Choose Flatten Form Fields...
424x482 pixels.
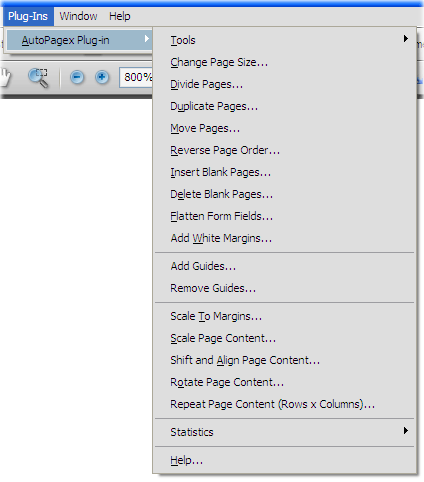click(x=285, y=216)
